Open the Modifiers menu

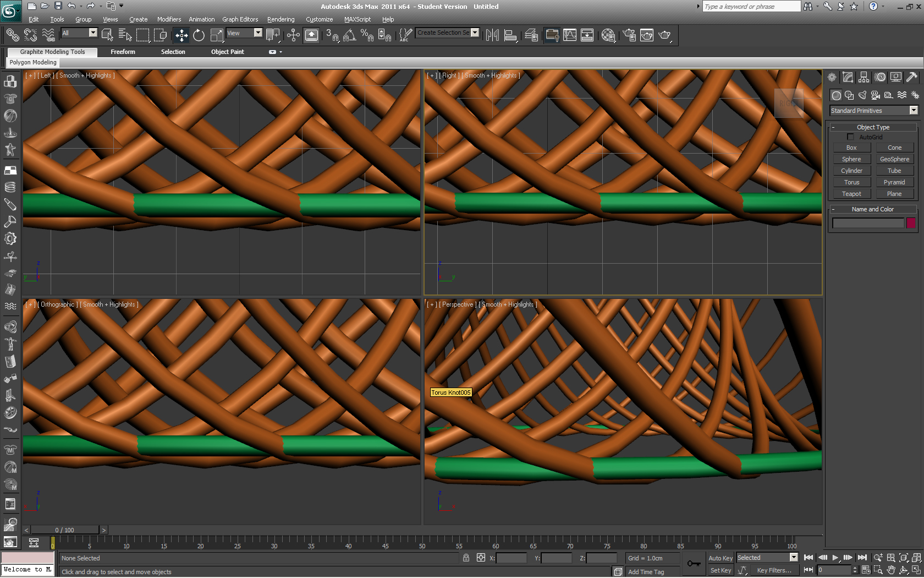(x=169, y=19)
